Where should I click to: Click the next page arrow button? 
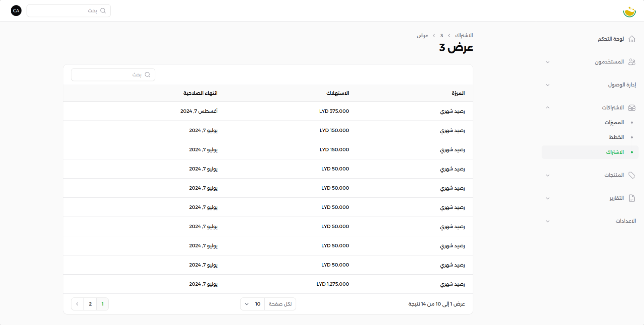(x=77, y=304)
